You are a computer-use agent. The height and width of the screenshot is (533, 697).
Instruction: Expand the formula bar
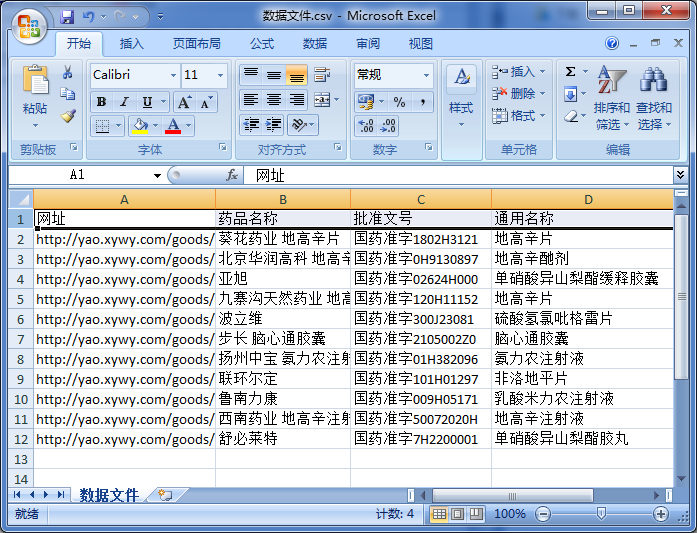pos(680,175)
